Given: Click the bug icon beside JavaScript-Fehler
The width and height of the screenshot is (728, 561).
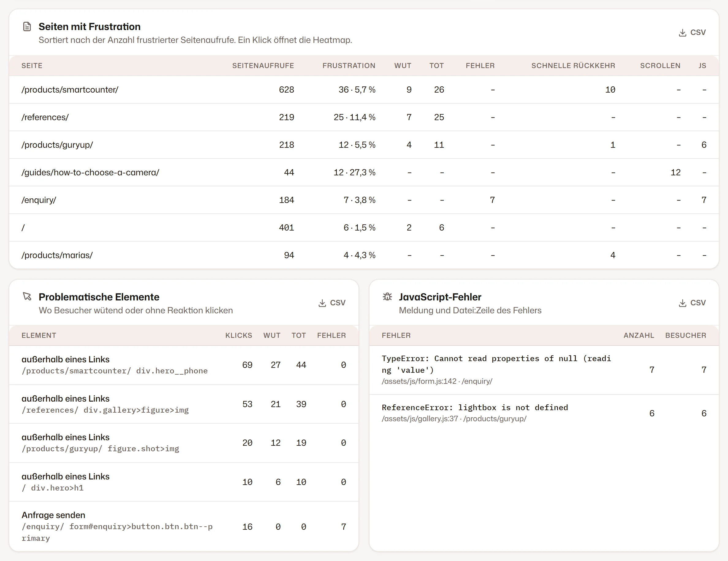Looking at the screenshot, I should [x=387, y=296].
